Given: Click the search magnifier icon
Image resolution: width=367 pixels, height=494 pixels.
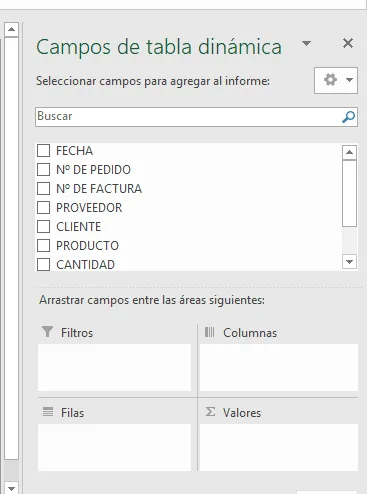Looking at the screenshot, I should coord(349,117).
